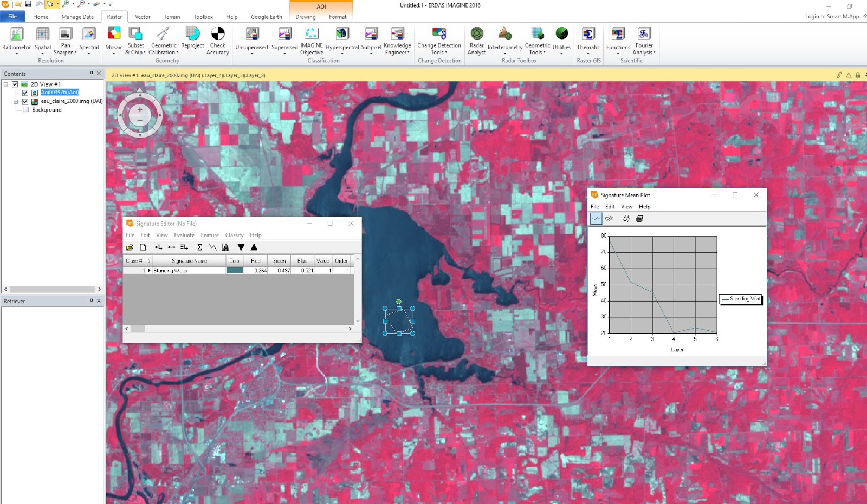The image size is (867, 504).
Task: Open Classify menu in Signature Editor
Action: tap(234, 235)
